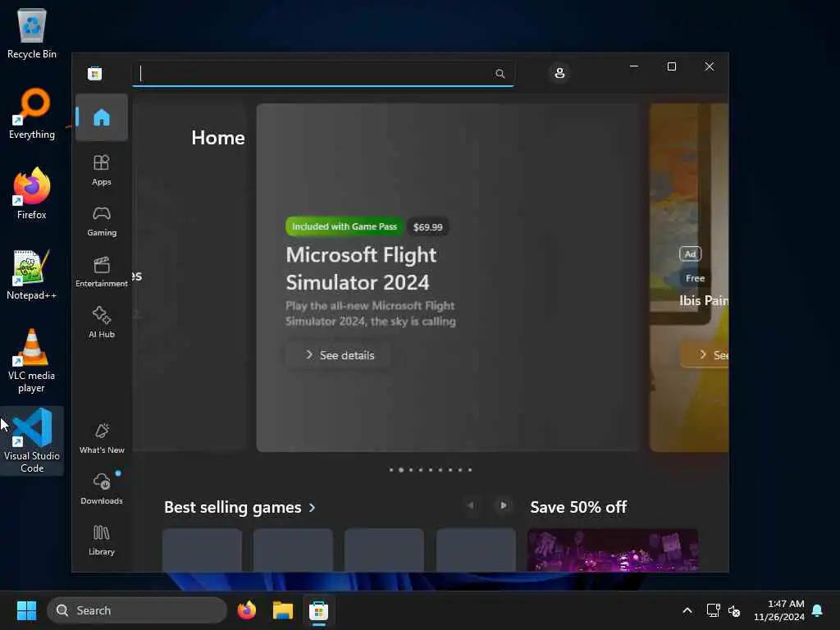Open the first Best selling games card

[202, 550]
